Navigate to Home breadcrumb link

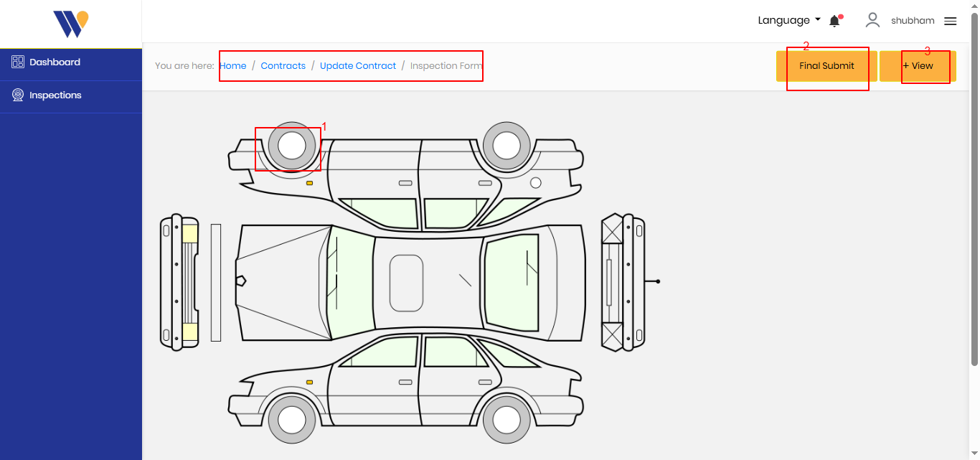point(233,66)
